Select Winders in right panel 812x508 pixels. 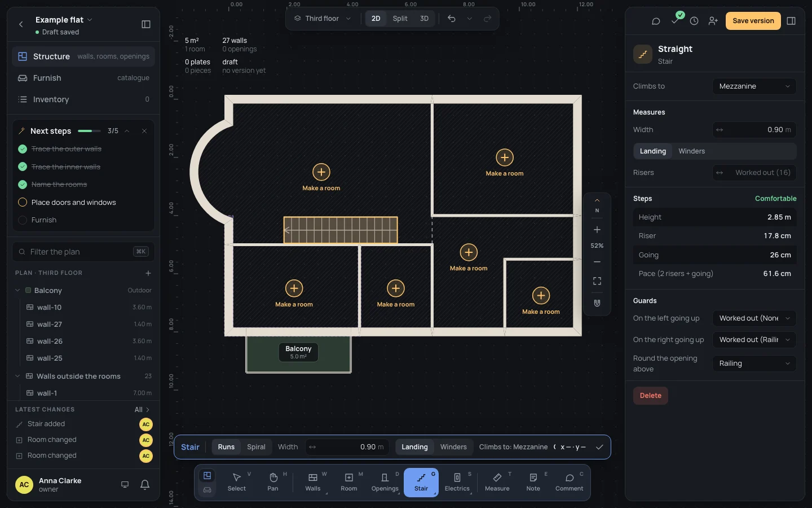tap(692, 151)
